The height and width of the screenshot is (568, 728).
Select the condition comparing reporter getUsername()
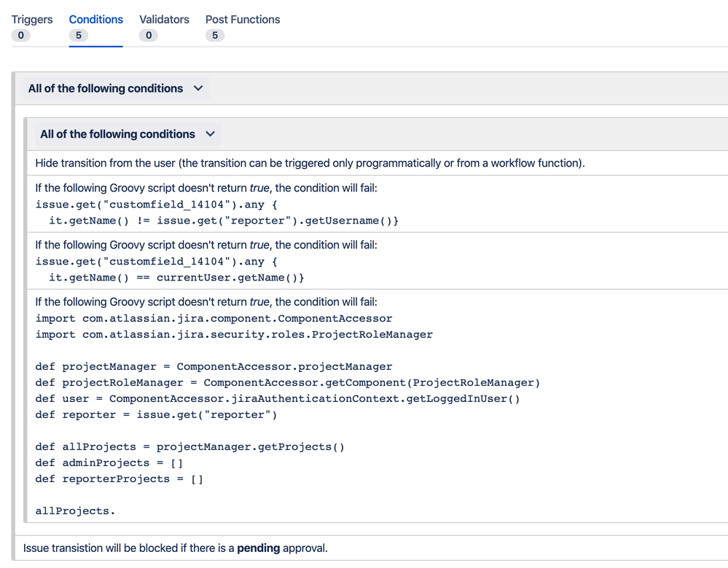(x=377, y=204)
